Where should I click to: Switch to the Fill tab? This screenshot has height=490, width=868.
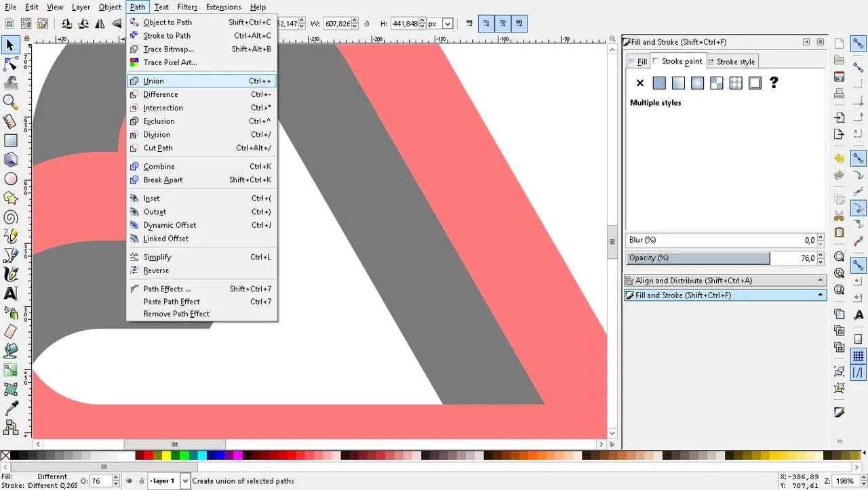[638, 62]
